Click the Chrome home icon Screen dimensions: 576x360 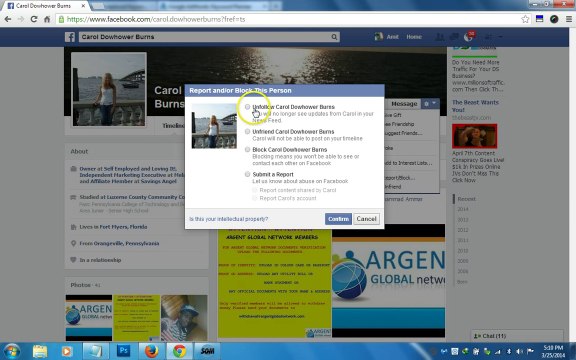pos(47,19)
